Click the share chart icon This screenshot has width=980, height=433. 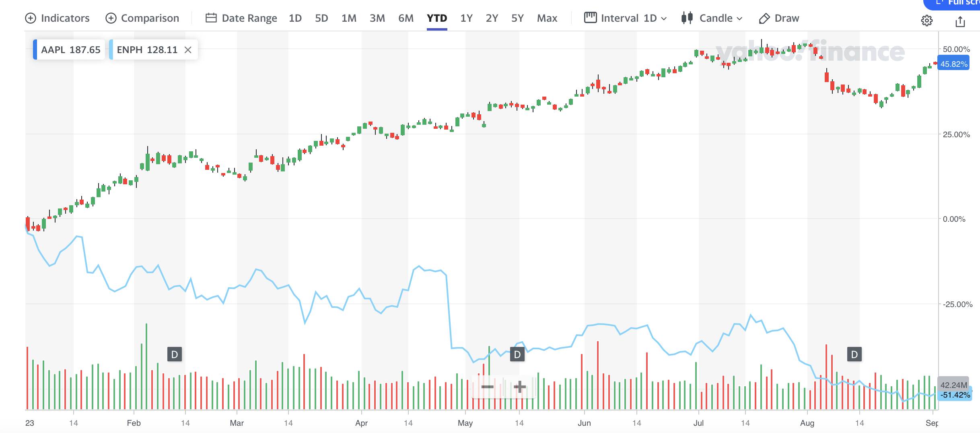click(x=960, y=21)
